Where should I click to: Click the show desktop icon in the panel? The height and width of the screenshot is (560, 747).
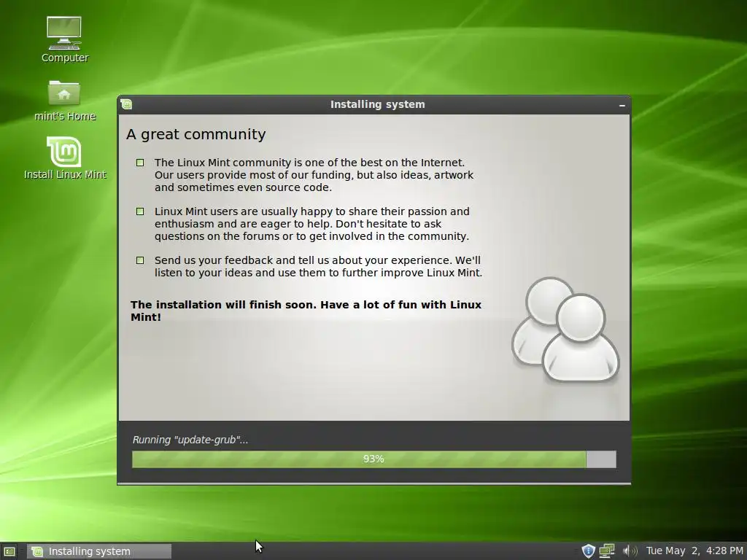point(9,551)
